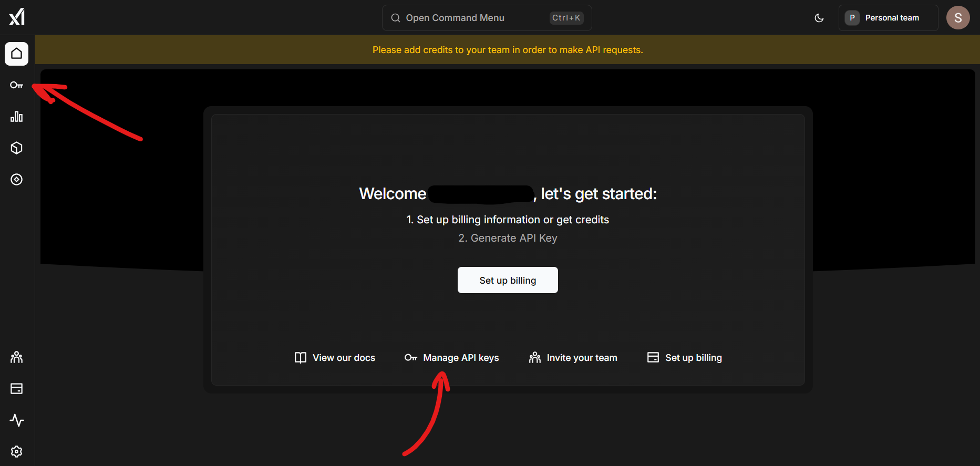
Task: Open the API keys key icon in sidebar
Action: 17,85
